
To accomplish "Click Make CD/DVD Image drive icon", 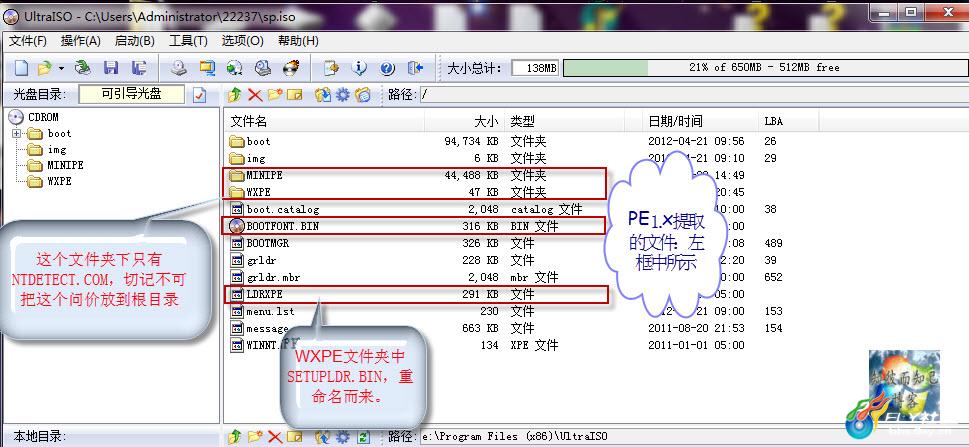I will pos(179,67).
